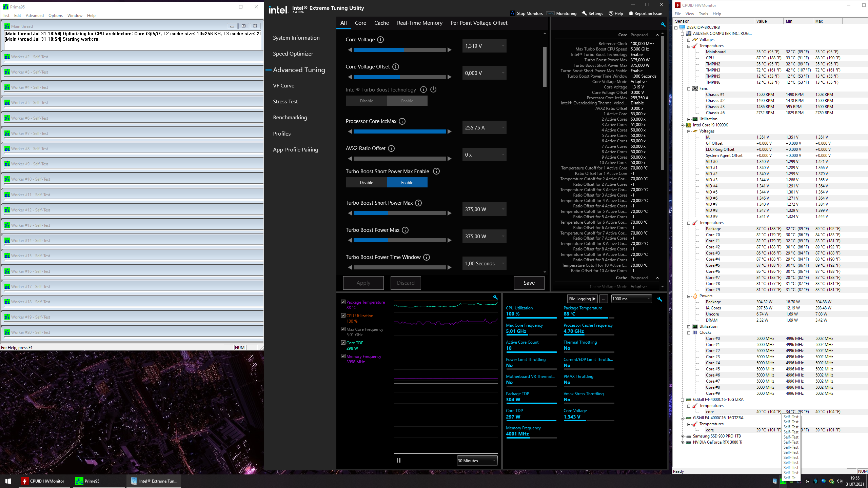The image size is (868, 488).
Task: Click AVX2 Ratio Offset info icon
Action: click(391, 148)
